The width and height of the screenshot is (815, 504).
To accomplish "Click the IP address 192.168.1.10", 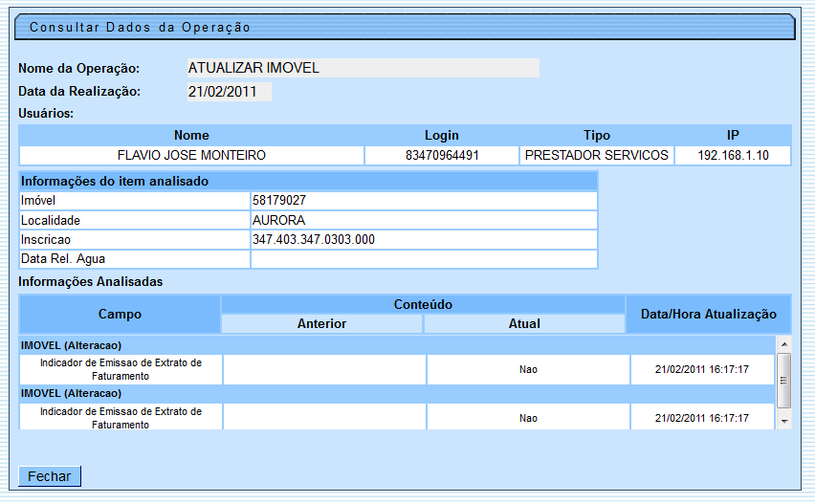I will 733,155.
